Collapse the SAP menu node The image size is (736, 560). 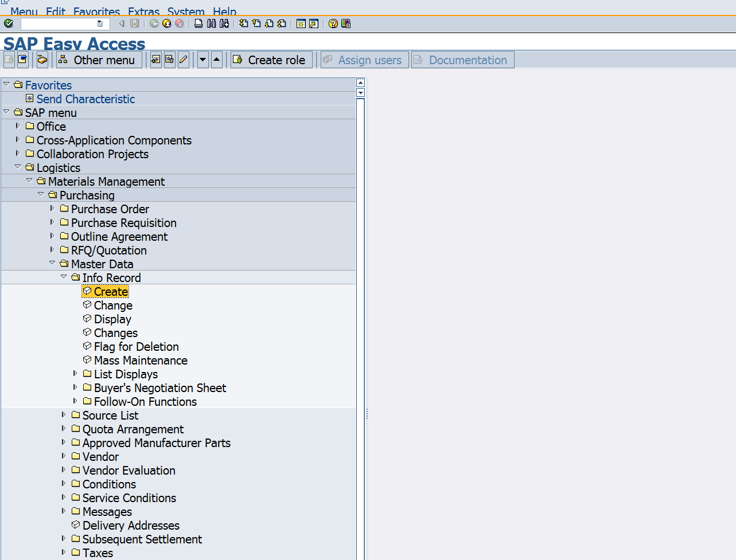(7, 112)
